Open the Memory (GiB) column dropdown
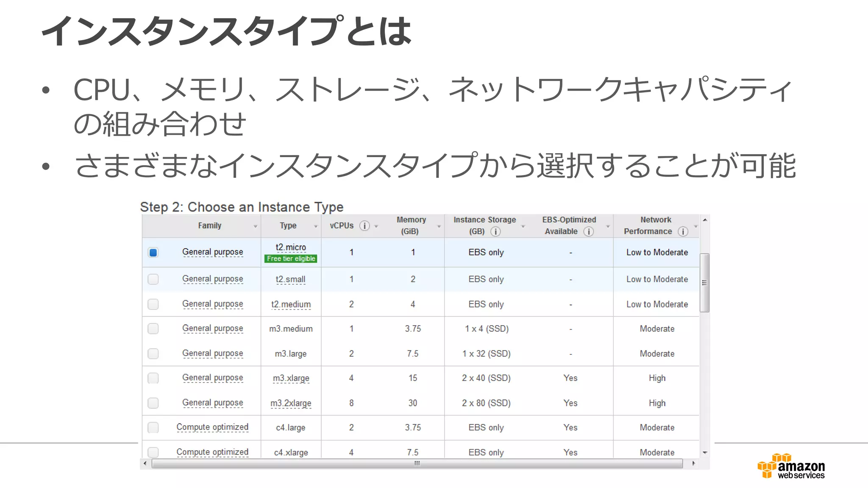Image resolution: width=868 pixels, height=488 pixels. click(x=439, y=227)
